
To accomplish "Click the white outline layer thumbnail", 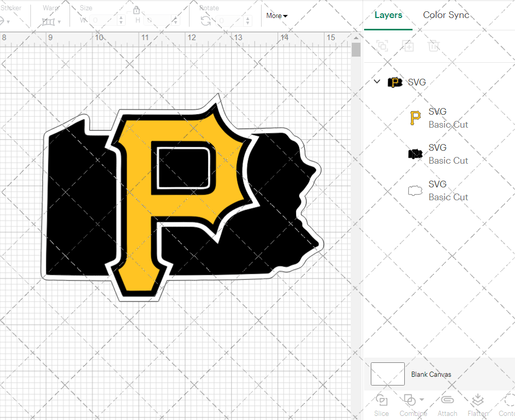I will point(415,190).
